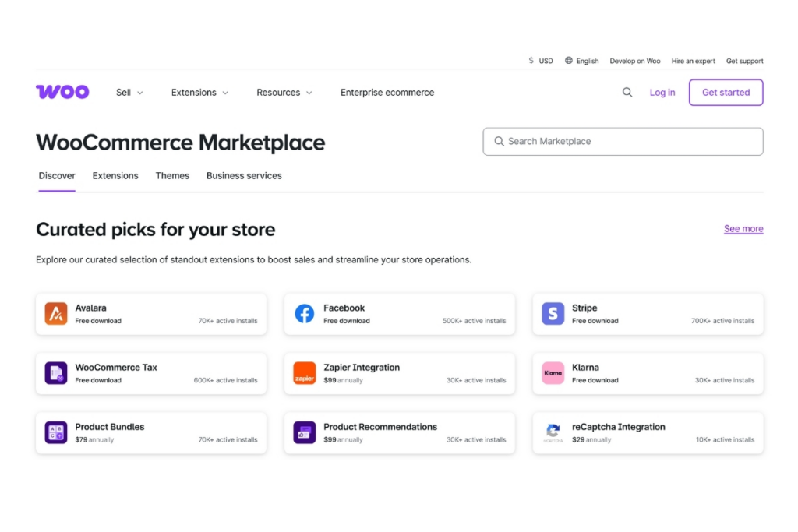Click the Klarna extension icon
This screenshot has width=798, height=532.
click(x=553, y=373)
